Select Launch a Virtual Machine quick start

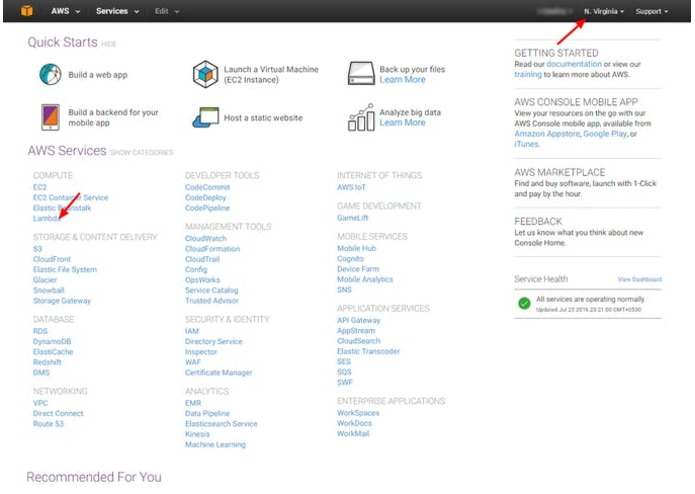coord(271,74)
